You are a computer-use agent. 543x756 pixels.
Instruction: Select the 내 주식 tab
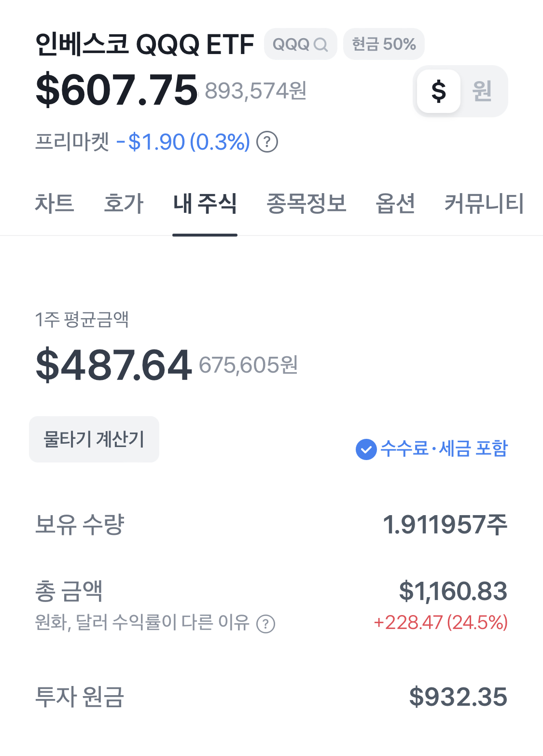click(x=205, y=203)
